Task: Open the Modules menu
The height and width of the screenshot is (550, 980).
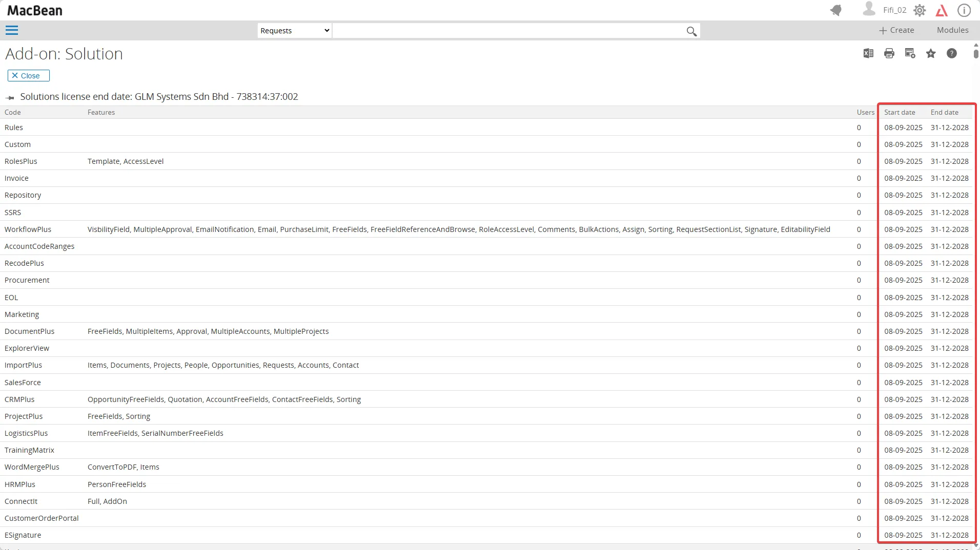Action: tap(952, 30)
